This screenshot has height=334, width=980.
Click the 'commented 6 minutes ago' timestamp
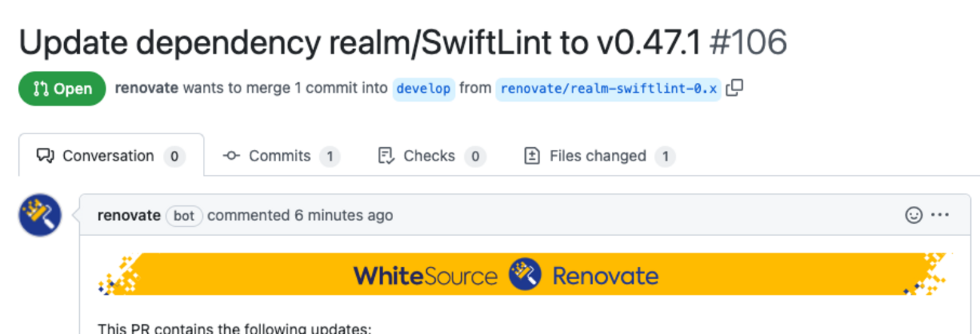click(x=343, y=216)
